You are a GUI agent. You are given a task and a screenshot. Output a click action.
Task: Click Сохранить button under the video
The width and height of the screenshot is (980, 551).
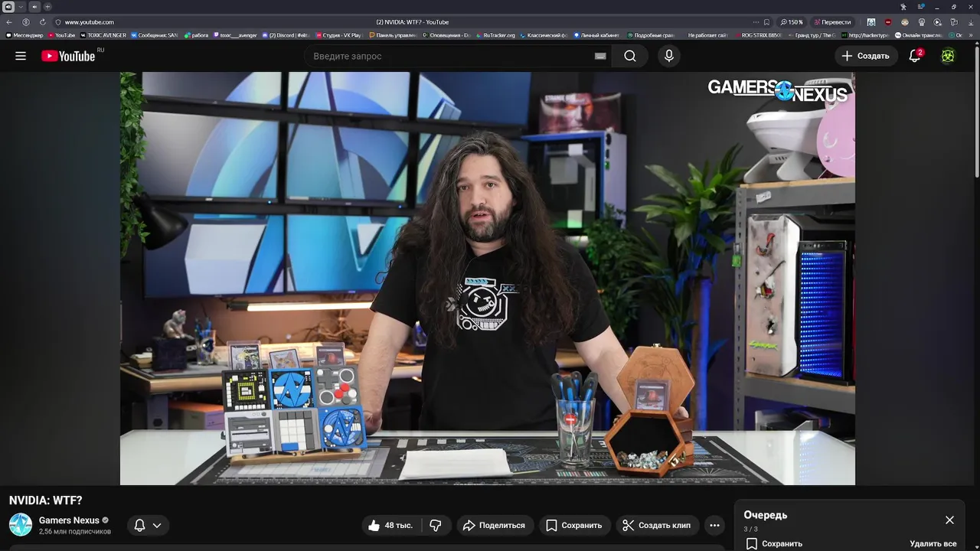tap(574, 525)
